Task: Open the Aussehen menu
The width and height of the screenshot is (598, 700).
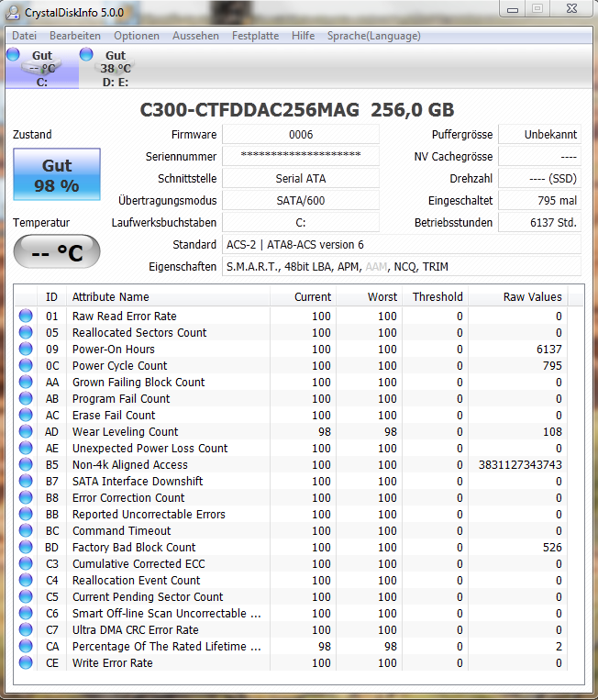Action: (x=195, y=36)
